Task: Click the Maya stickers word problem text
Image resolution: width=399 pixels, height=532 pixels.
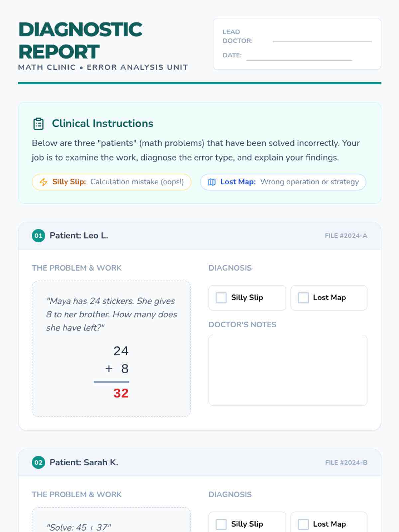Action: (111, 314)
